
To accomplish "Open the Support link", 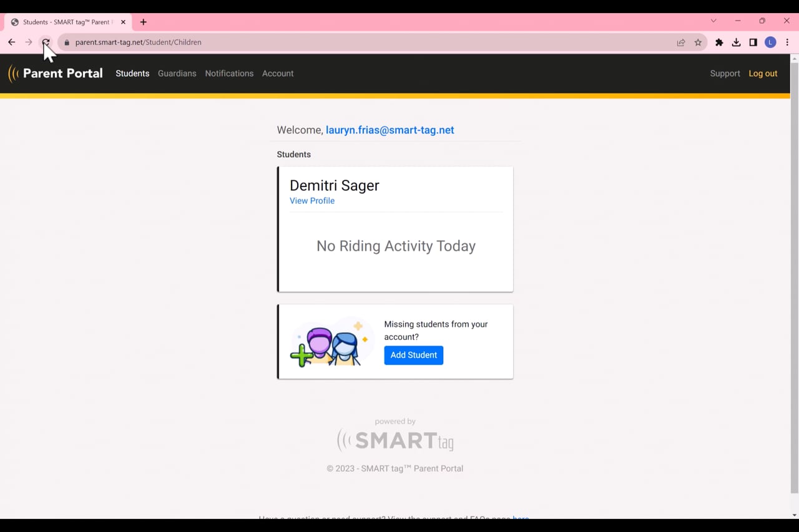I will click(x=725, y=74).
